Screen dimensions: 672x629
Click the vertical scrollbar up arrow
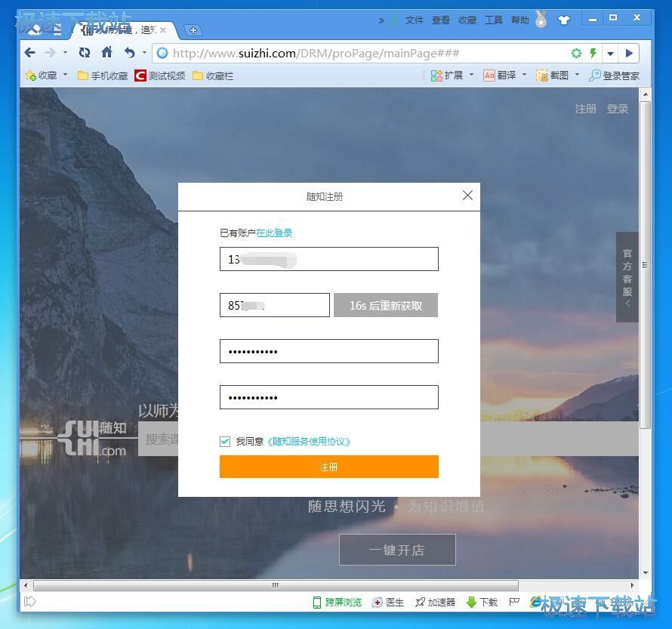646,94
